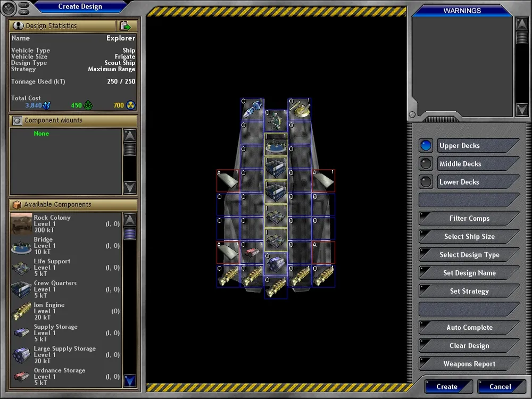Image resolution: width=532 pixels, height=399 pixels.
Task: Click the Ion Engine component icon
Action: tap(21, 311)
